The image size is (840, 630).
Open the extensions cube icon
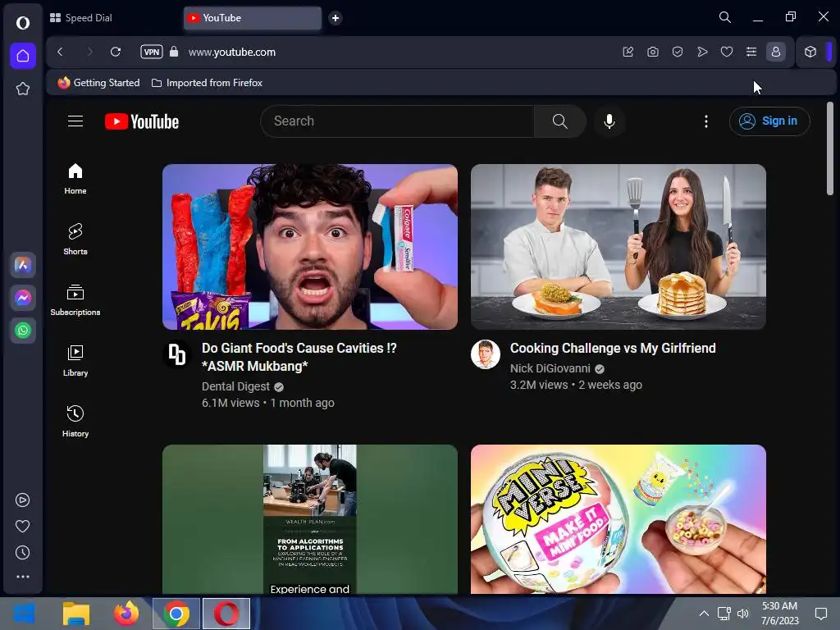pos(810,52)
